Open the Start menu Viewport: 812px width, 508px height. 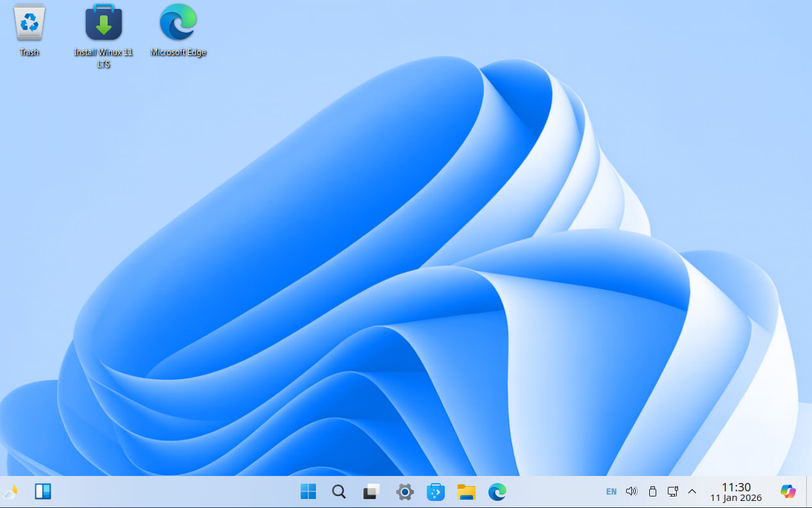308,491
